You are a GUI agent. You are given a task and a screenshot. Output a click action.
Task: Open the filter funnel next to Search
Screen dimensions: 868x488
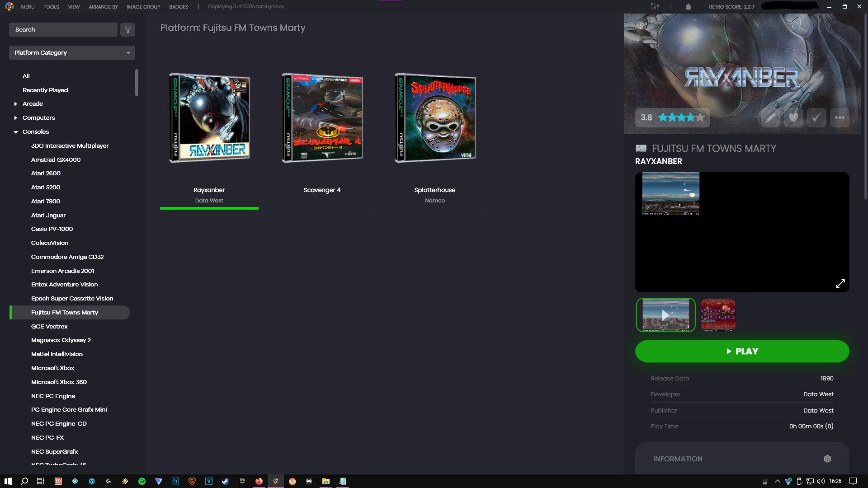[128, 30]
